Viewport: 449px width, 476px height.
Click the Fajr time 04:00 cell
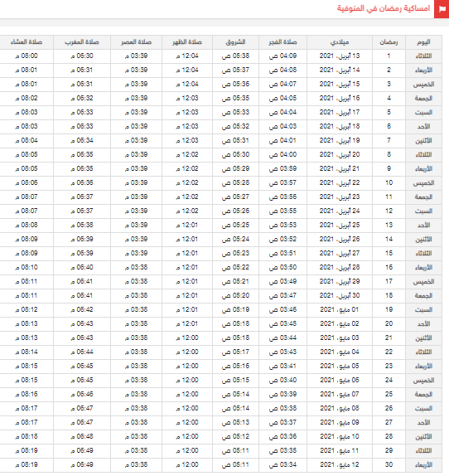pos(282,155)
